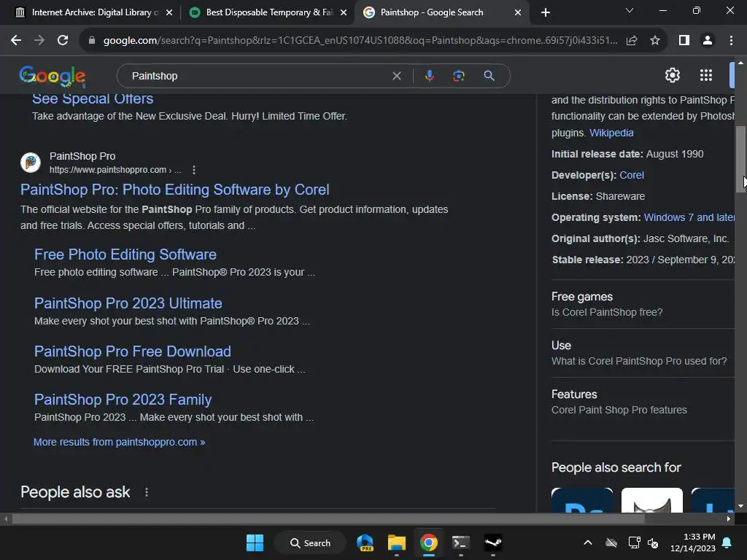Submit search with magnifier icon
Image resolution: width=747 pixels, height=560 pixels.
click(x=489, y=76)
